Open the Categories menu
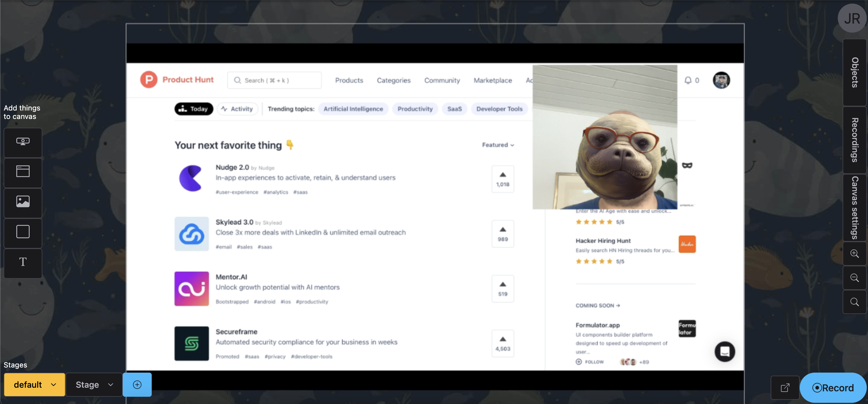The height and width of the screenshot is (404, 868). pyautogui.click(x=394, y=80)
